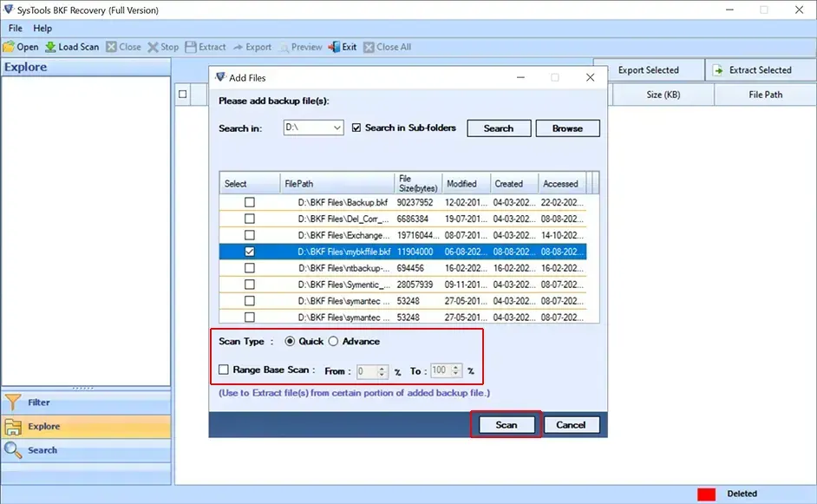Select the Quick scan type radio button

(290, 342)
